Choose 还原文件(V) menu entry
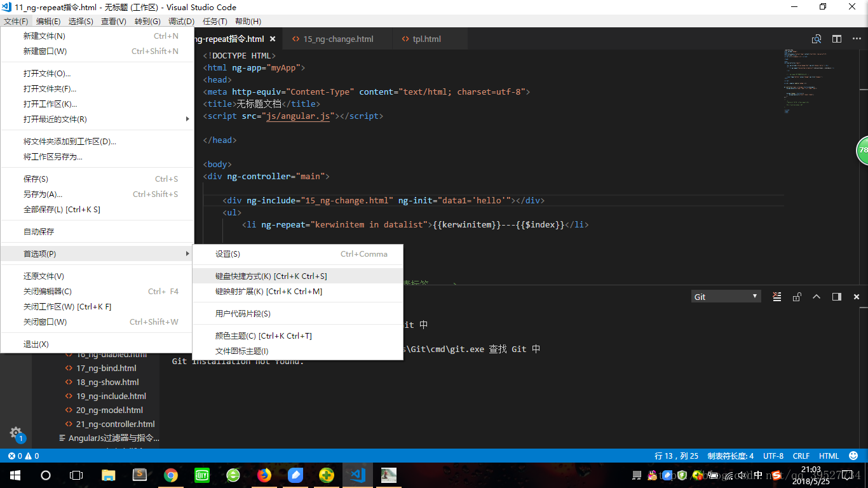Viewport: 868px width, 488px height. click(x=97, y=276)
